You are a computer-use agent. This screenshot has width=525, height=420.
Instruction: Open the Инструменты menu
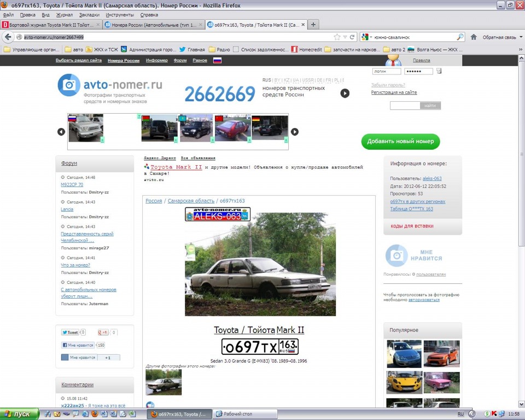(120, 15)
